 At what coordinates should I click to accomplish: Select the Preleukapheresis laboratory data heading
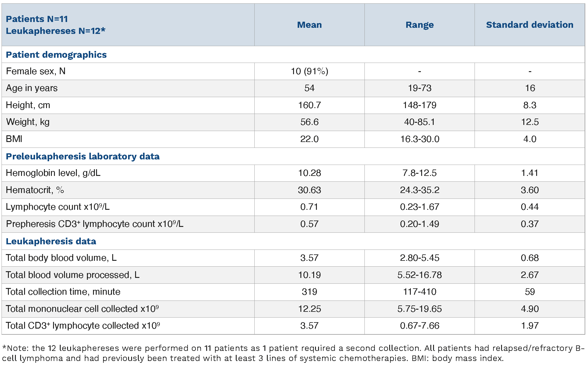coord(83,156)
